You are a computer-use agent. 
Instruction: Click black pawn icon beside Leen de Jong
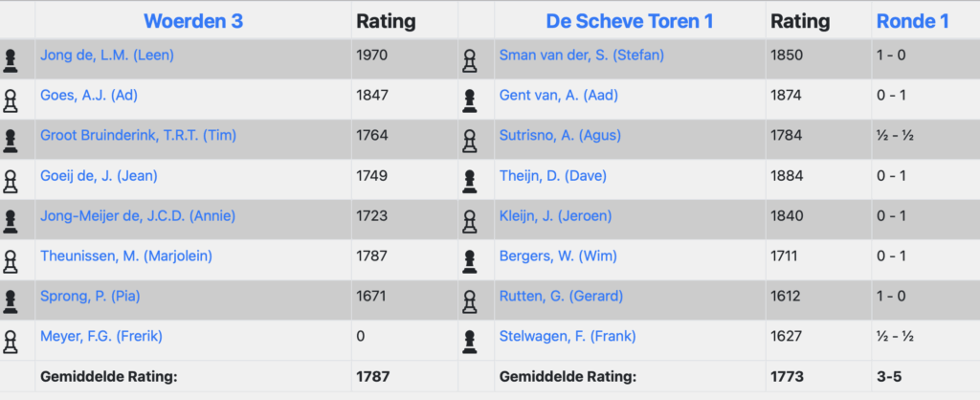(x=11, y=60)
